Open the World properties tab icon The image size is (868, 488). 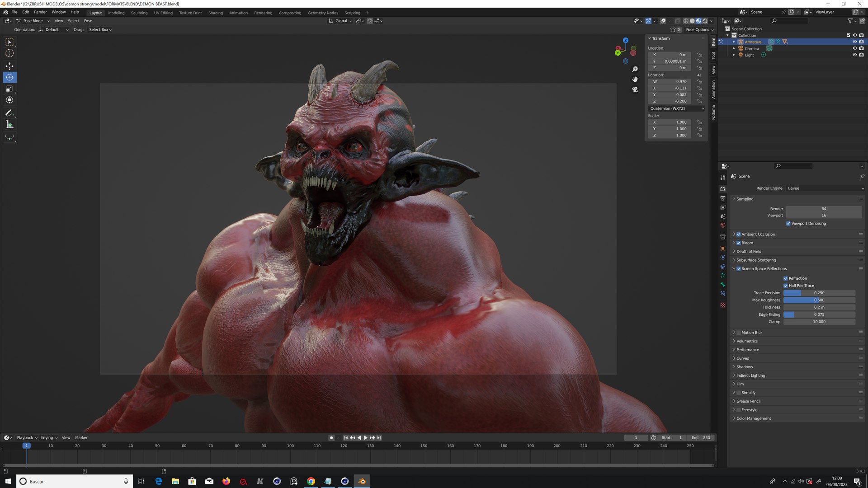[x=723, y=225]
